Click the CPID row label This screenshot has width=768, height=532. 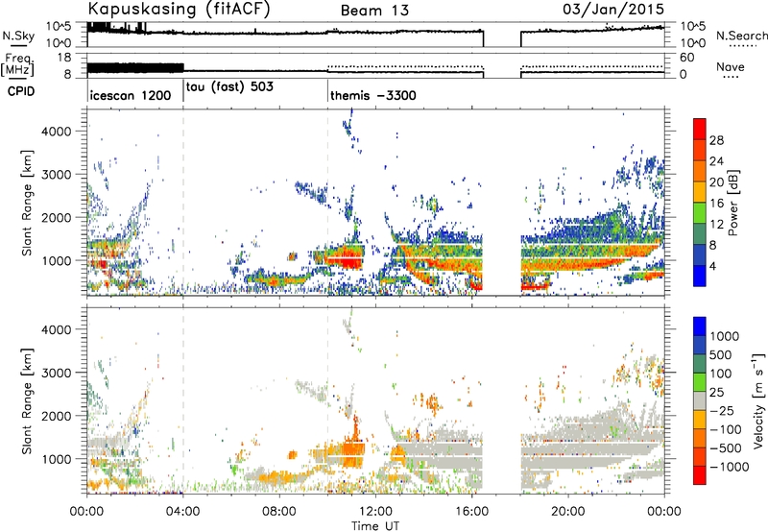click(21, 91)
